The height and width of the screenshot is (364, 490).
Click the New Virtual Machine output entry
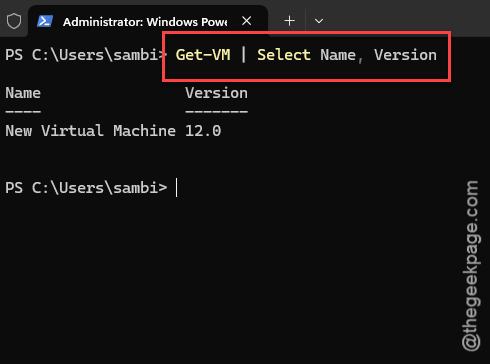click(x=90, y=131)
